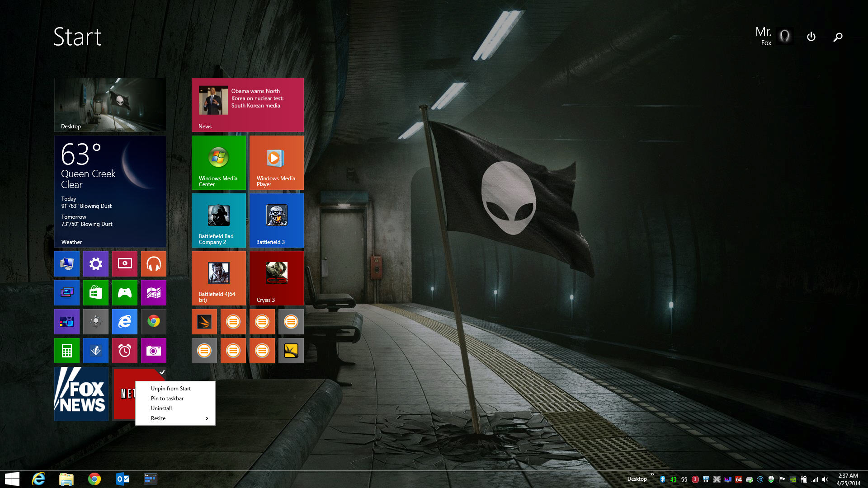Click the Start heading text
This screenshot has width=868, height=488.
pyautogui.click(x=77, y=37)
